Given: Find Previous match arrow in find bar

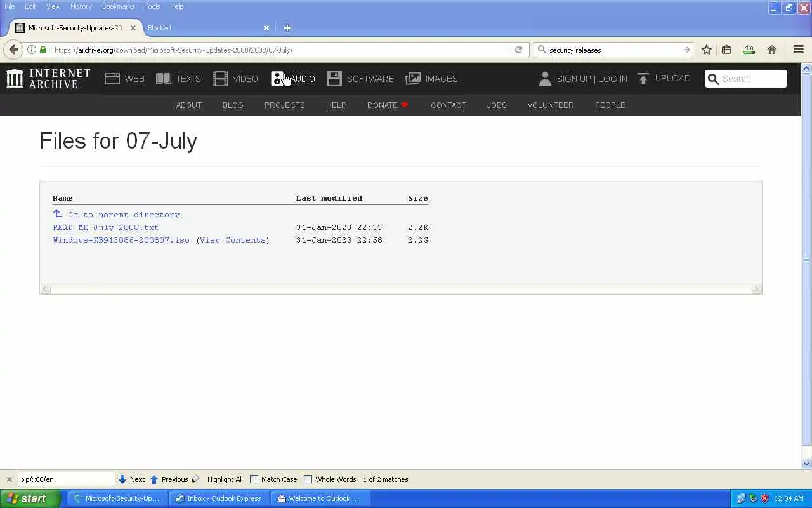Looking at the screenshot, I should (x=169, y=479).
